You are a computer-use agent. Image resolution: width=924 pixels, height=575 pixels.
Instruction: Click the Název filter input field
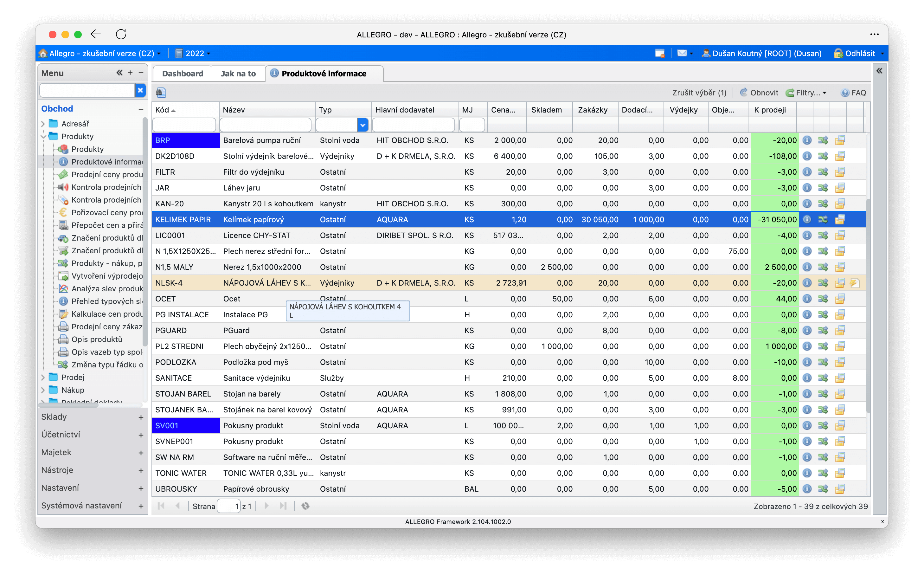coord(266,125)
